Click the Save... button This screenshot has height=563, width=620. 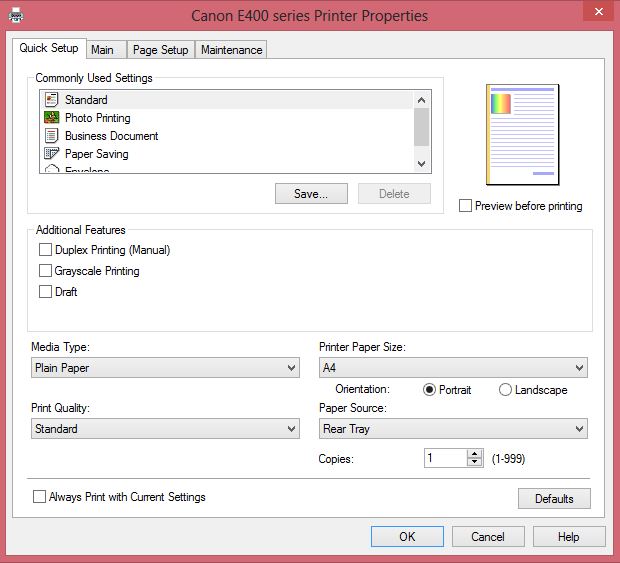(311, 194)
